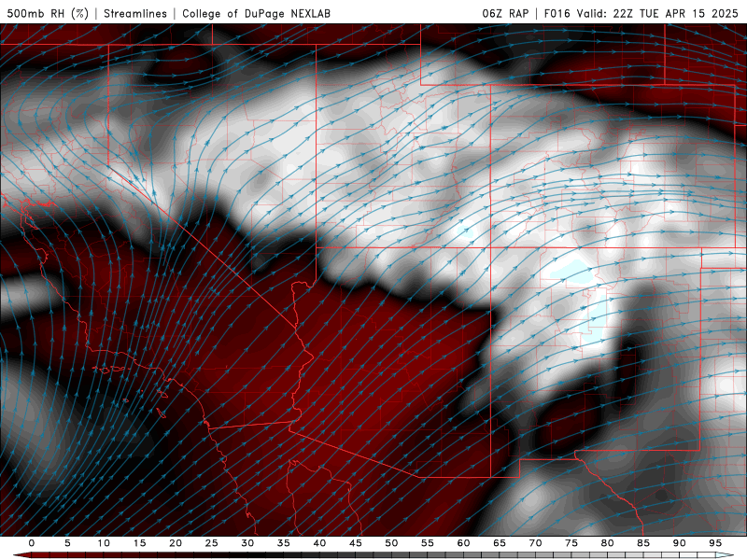
Task: Click the '50' colorbar scale label
Action: pyautogui.click(x=391, y=543)
